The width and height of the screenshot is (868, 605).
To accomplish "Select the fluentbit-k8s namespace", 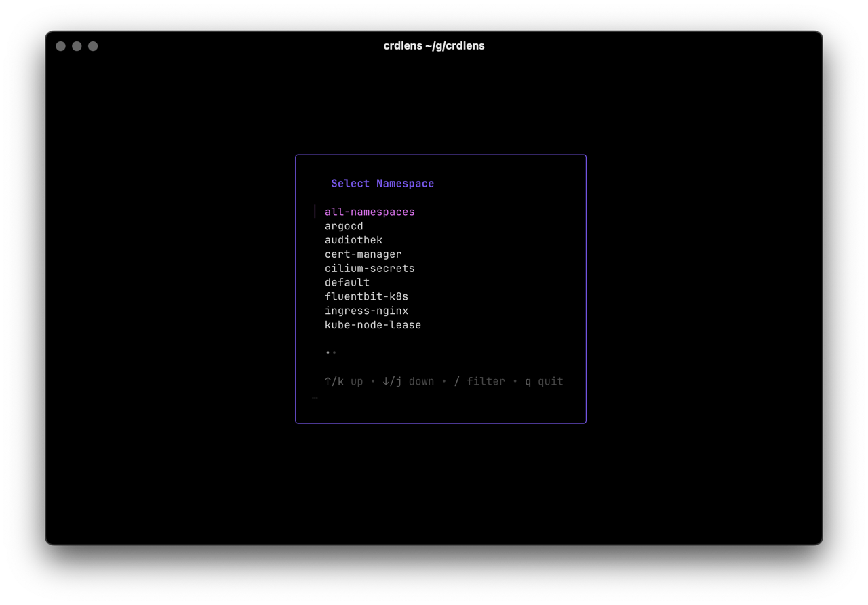I will pyautogui.click(x=367, y=296).
